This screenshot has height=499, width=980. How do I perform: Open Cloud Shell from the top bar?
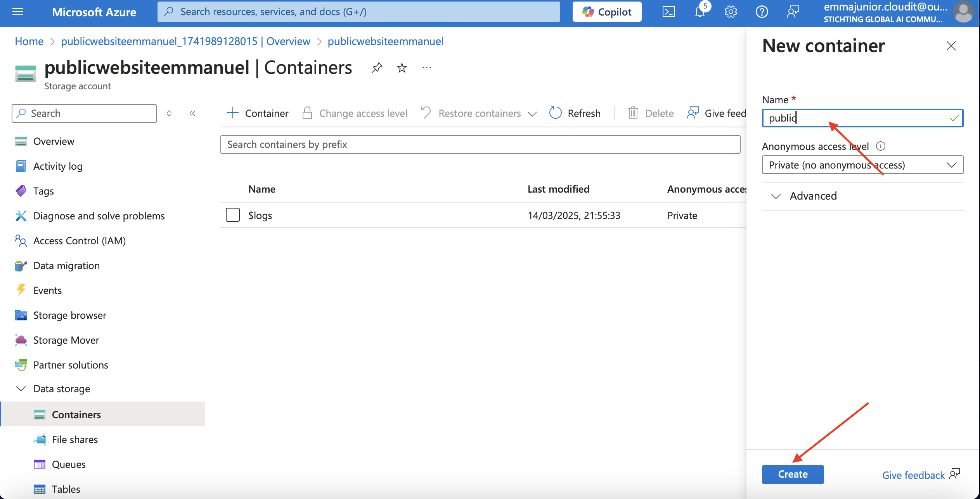coord(668,12)
